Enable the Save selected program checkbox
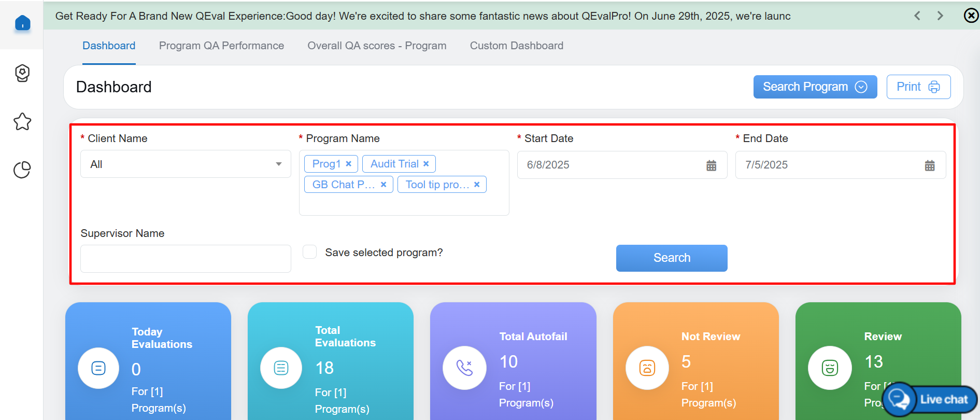This screenshot has height=420, width=980. pos(310,252)
